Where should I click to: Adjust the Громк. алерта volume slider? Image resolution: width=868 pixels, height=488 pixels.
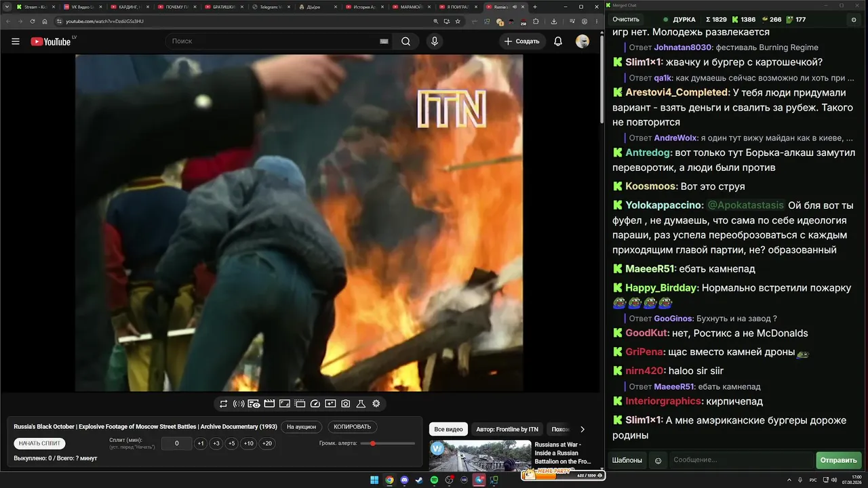[388, 443]
